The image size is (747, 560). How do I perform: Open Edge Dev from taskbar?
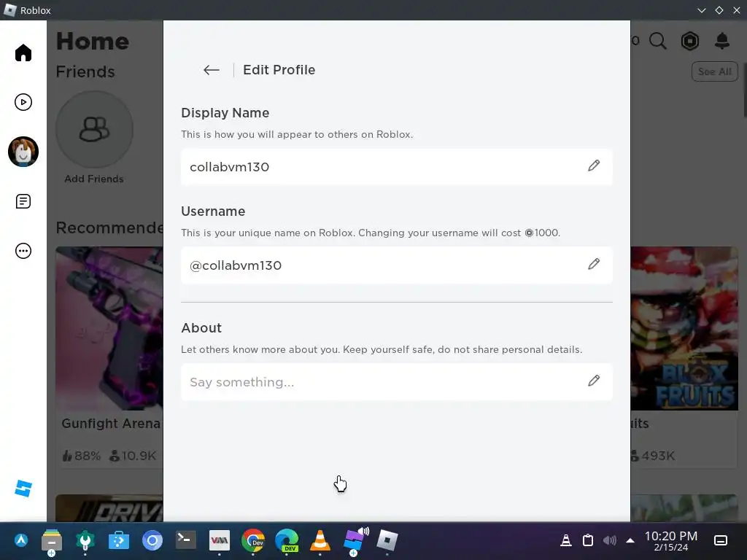tap(286, 540)
